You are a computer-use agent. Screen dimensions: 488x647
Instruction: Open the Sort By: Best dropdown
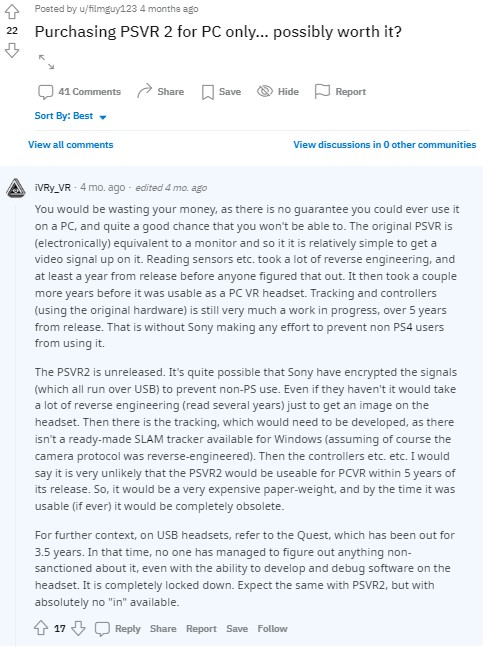point(71,116)
